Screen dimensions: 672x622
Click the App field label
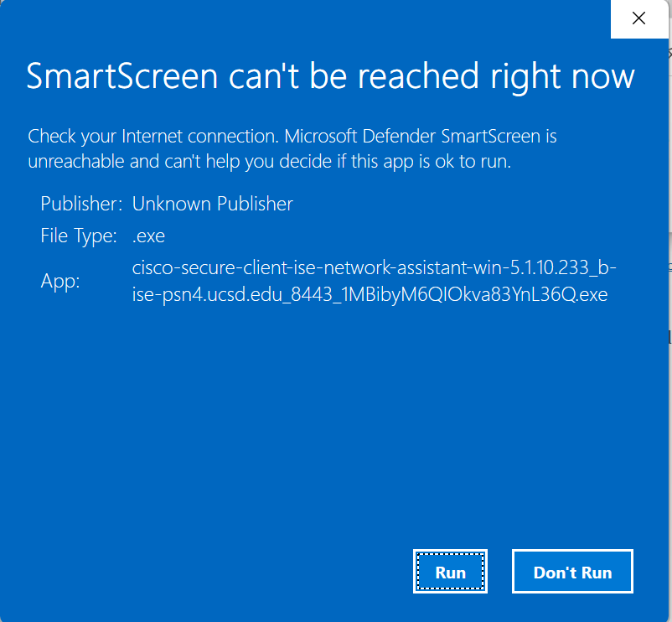coord(59,281)
